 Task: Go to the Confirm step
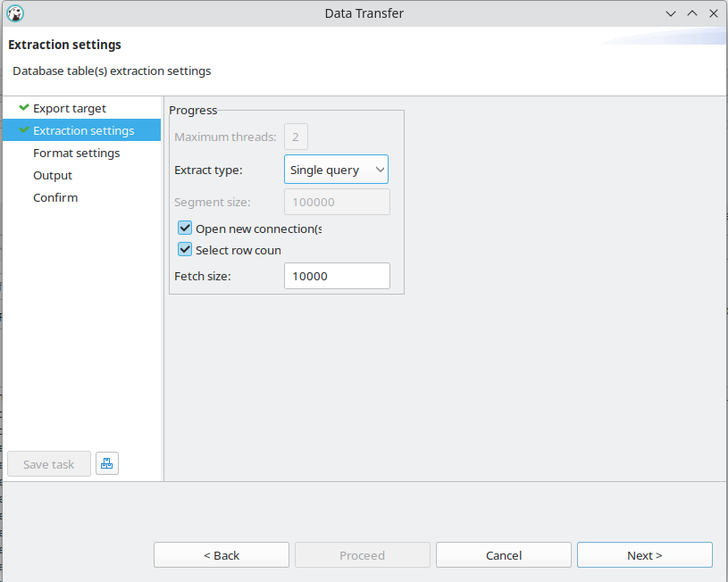(x=55, y=197)
